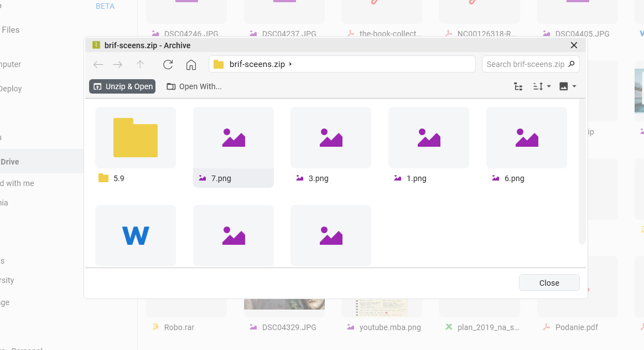
Task: Open the sort order dropdown
Action: pyautogui.click(x=542, y=86)
